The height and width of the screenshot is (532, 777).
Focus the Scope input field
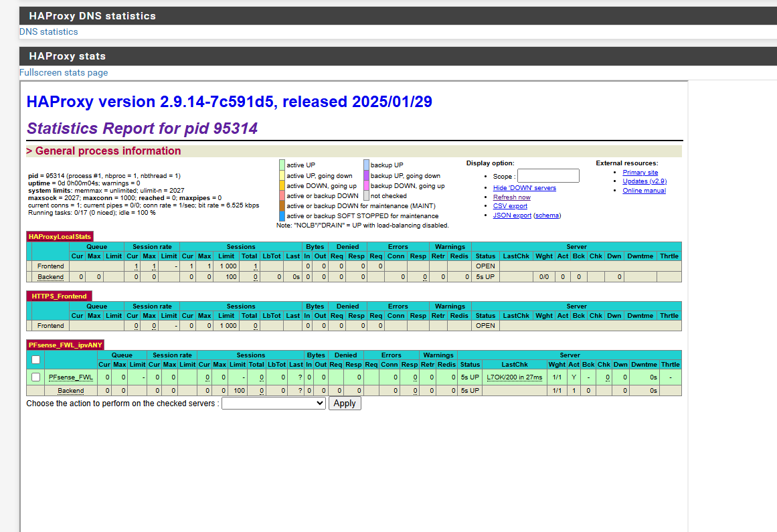(x=548, y=176)
